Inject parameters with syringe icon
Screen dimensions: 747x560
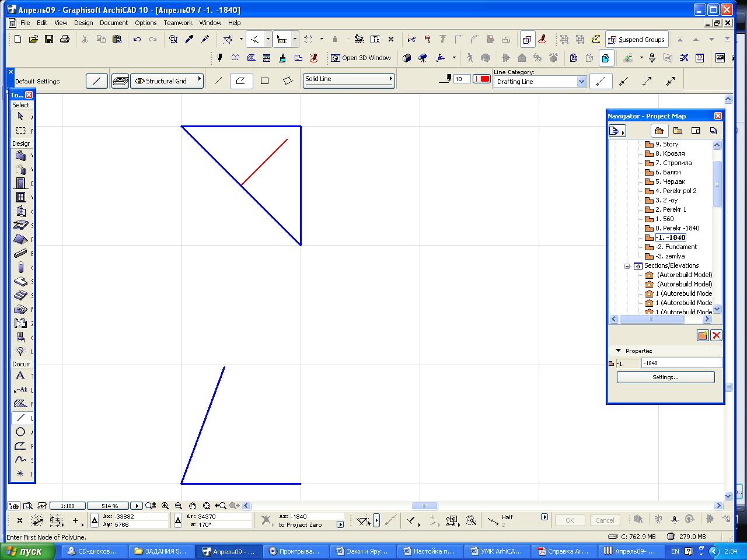click(205, 39)
